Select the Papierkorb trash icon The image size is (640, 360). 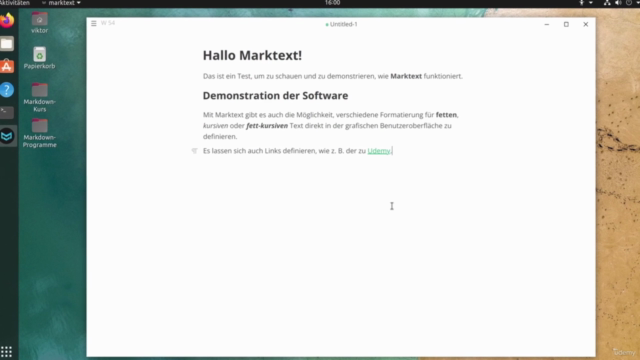coord(39,58)
